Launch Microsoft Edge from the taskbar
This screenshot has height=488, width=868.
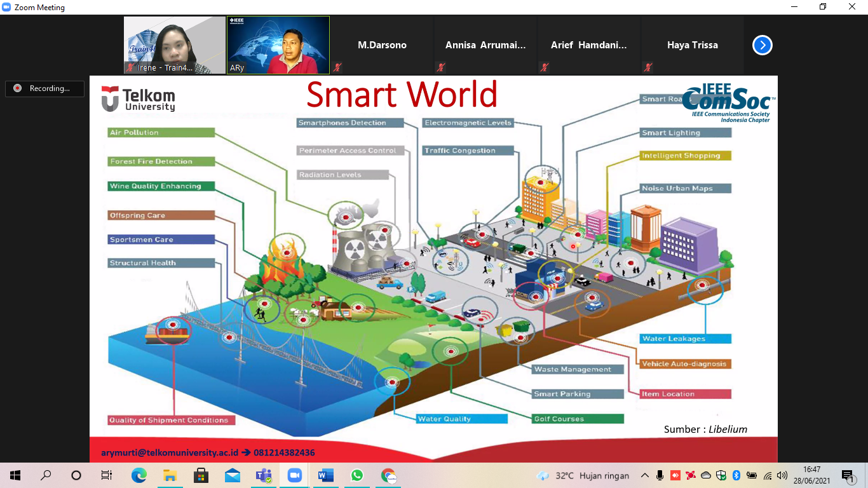[139, 475]
